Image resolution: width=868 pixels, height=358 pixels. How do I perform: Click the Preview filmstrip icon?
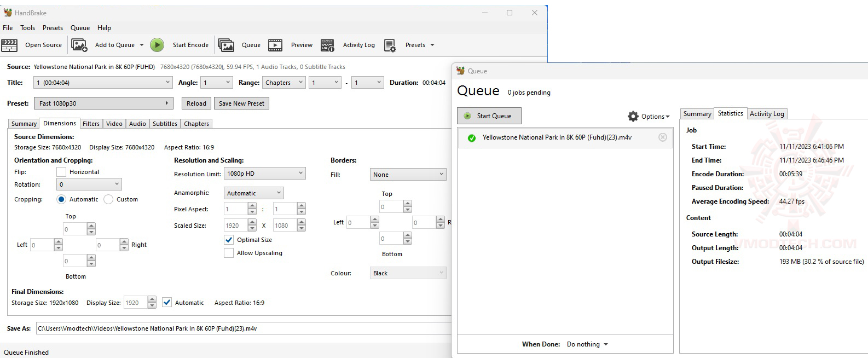(275, 45)
